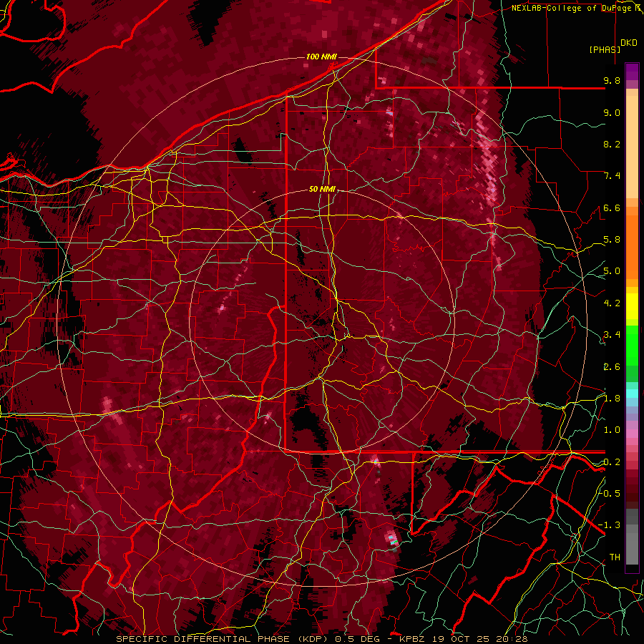The image size is (644, 644).
Task: Click the 1.8 value on the scale
Action: 612,399
